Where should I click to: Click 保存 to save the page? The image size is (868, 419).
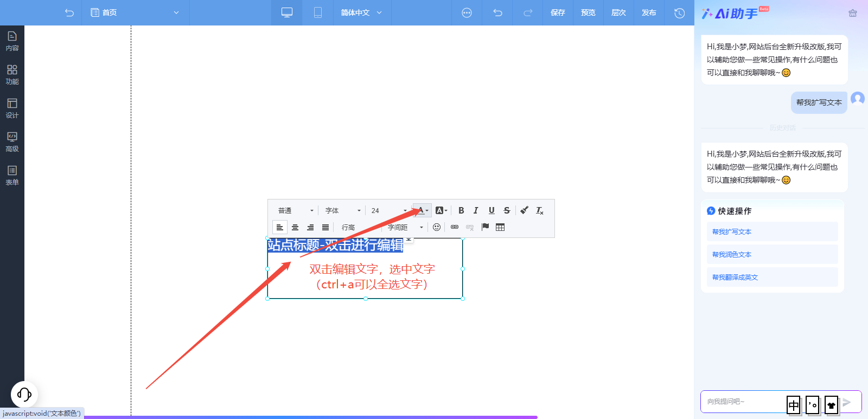pyautogui.click(x=558, y=12)
